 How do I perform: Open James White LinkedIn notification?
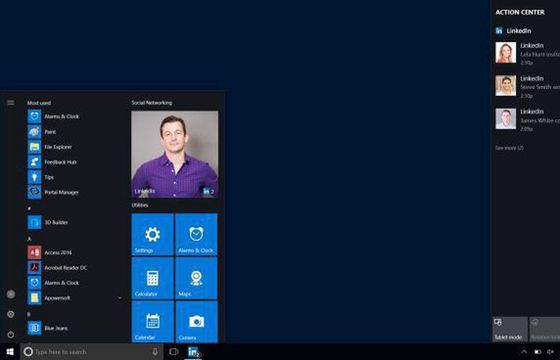(528, 119)
